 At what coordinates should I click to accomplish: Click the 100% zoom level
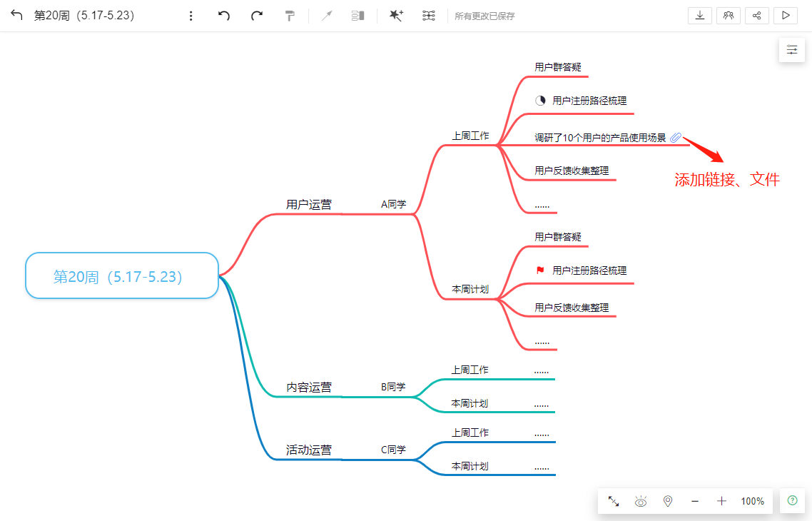[752, 501]
